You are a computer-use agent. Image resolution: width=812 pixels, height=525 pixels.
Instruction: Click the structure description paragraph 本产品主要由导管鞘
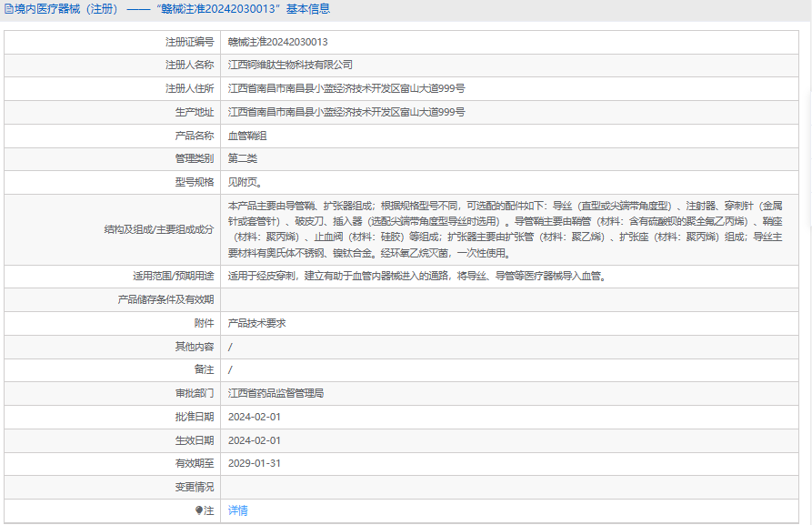[x=505, y=229]
